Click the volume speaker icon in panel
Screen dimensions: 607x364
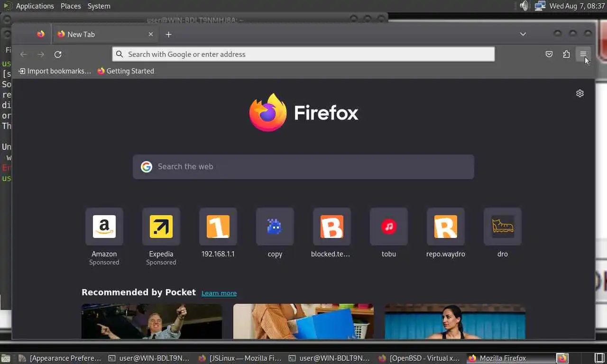tap(524, 6)
